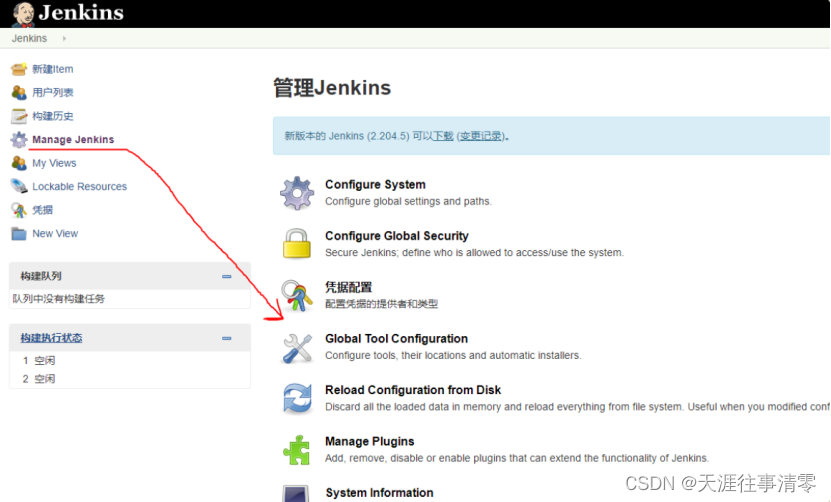Open Manage Plugins

pos(369,441)
